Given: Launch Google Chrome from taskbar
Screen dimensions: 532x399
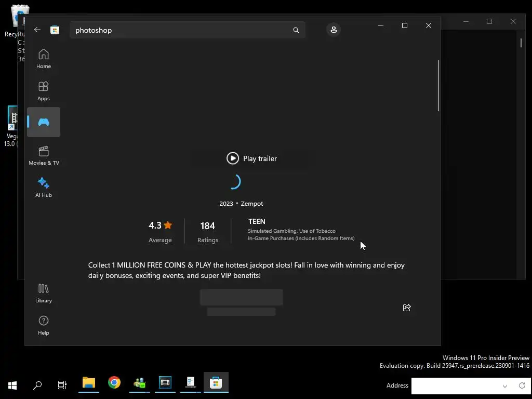Looking at the screenshot, I should click(x=114, y=383).
